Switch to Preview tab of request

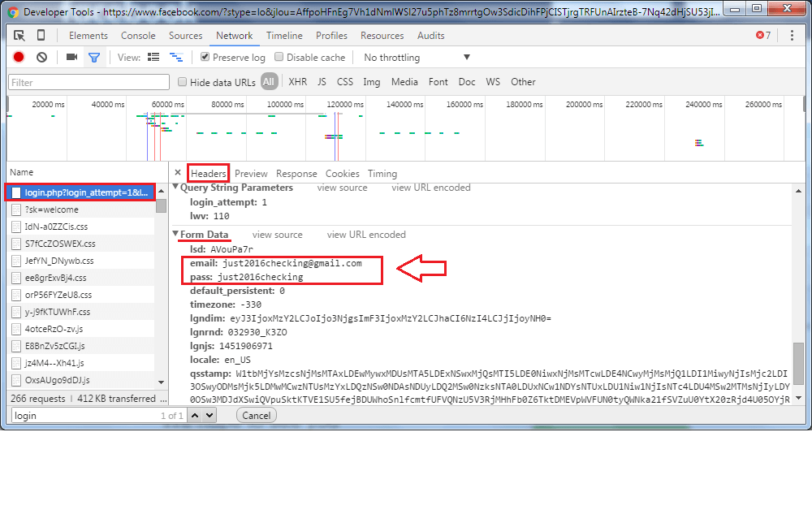pyautogui.click(x=251, y=174)
